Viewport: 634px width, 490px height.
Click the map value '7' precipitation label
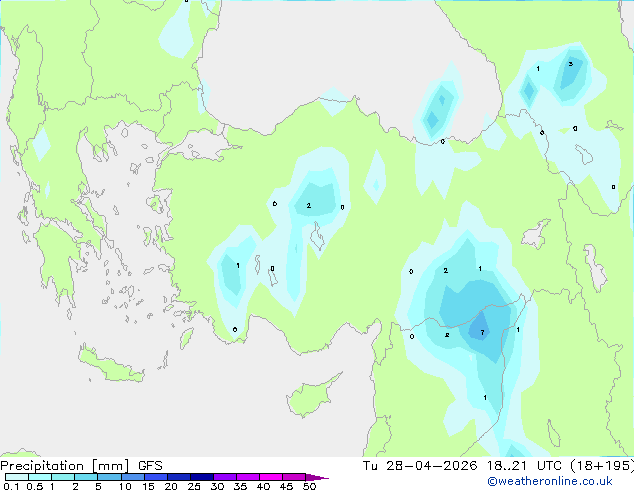pyautogui.click(x=482, y=333)
